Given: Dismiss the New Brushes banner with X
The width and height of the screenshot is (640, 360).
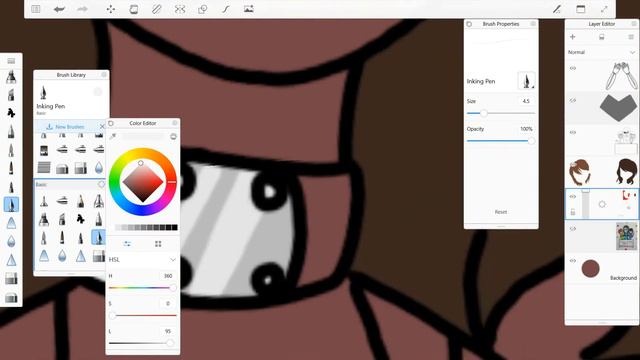Looking at the screenshot, I should pos(102,127).
